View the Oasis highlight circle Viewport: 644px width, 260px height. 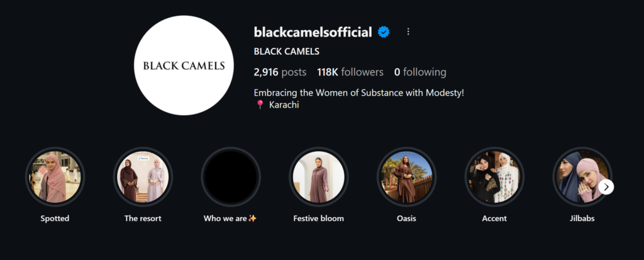pyautogui.click(x=406, y=177)
